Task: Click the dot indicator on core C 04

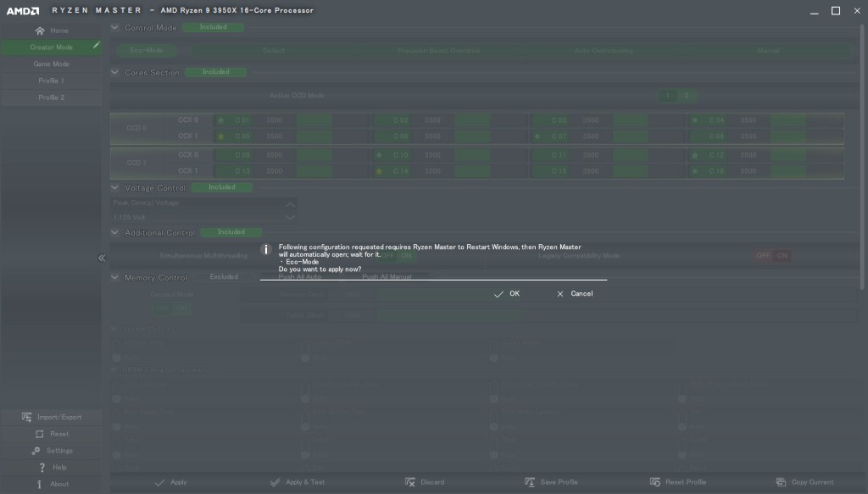Action: tap(695, 120)
